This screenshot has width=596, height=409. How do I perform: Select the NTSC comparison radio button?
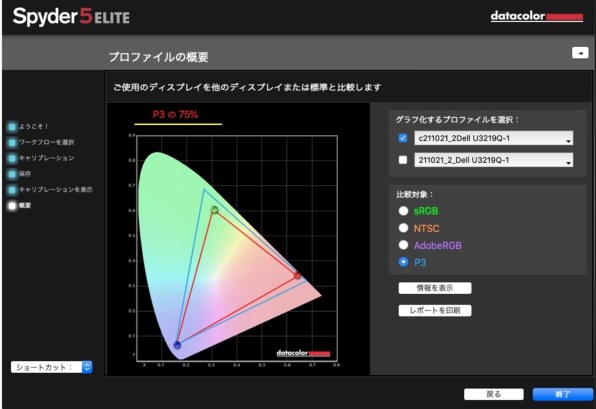403,228
